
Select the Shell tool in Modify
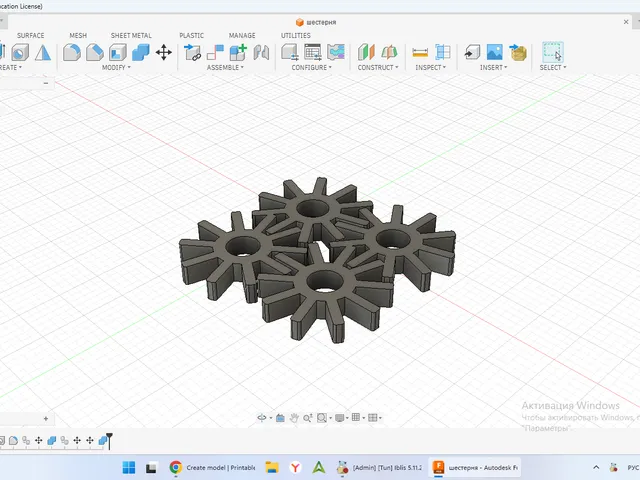(x=118, y=52)
